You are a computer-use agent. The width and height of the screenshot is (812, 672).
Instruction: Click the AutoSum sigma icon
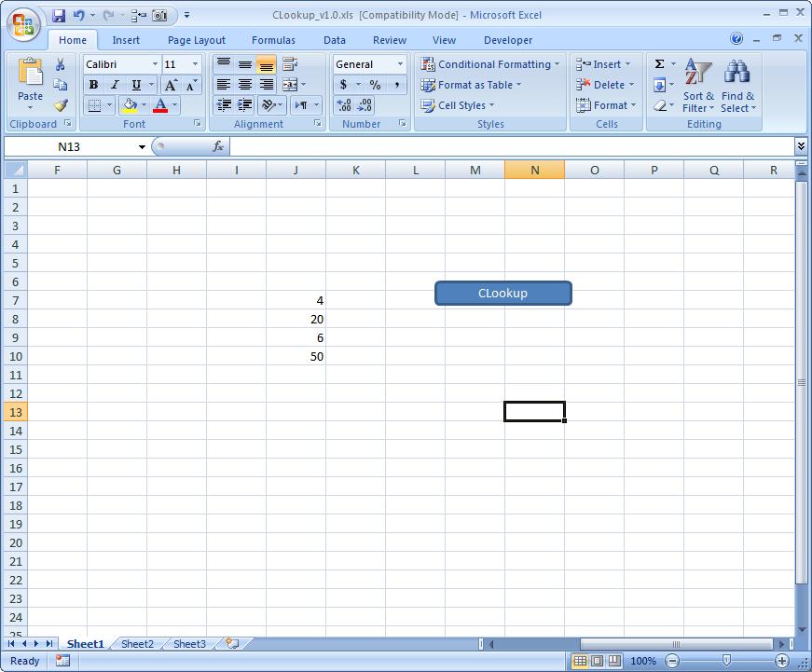[x=659, y=64]
